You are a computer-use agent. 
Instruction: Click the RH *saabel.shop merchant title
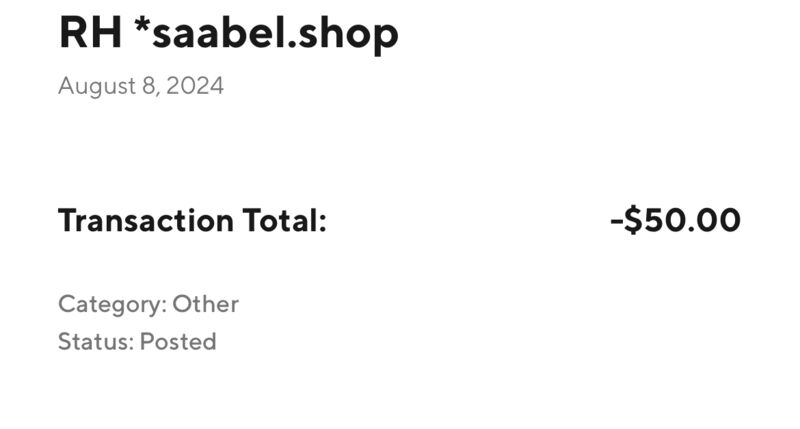(229, 35)
